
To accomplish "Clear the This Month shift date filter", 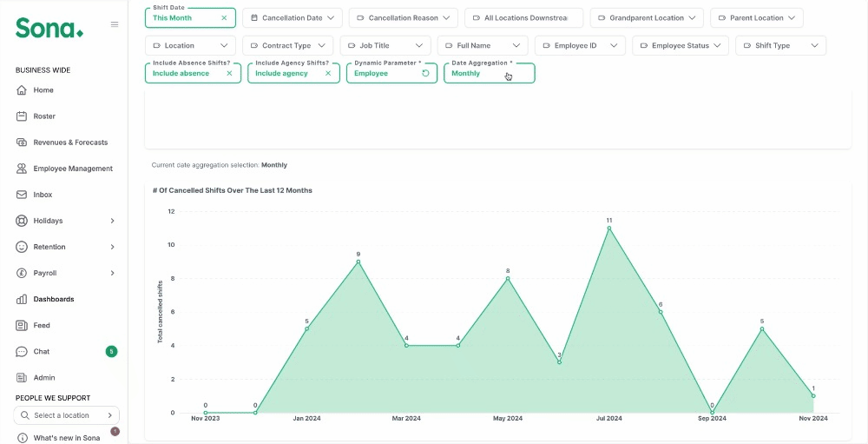I will (x=224, y=17).
